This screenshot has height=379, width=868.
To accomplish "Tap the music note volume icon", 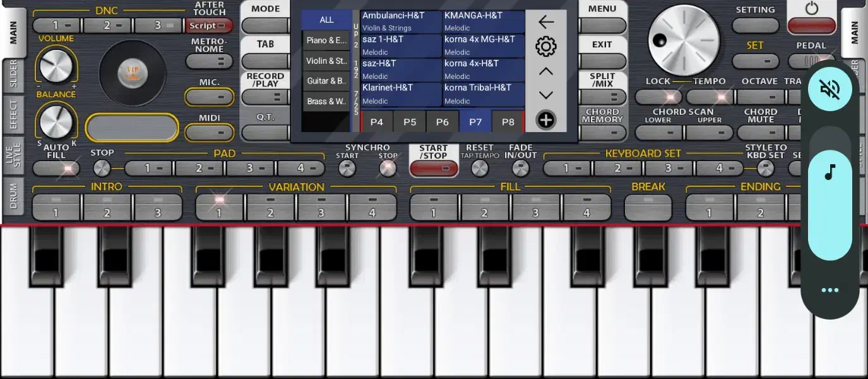I will point(829,172).
